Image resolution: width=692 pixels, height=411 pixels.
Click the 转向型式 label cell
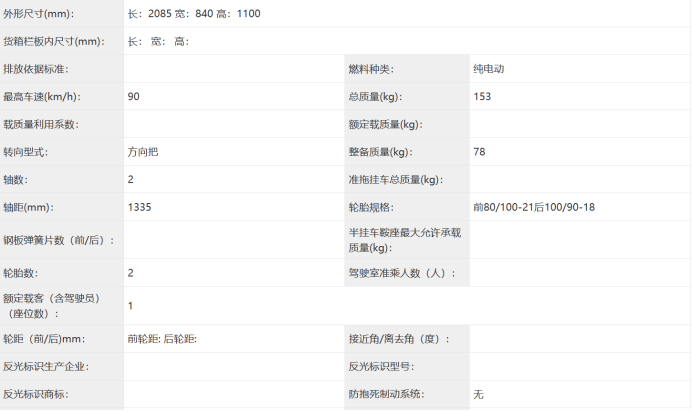coord(26,152)
